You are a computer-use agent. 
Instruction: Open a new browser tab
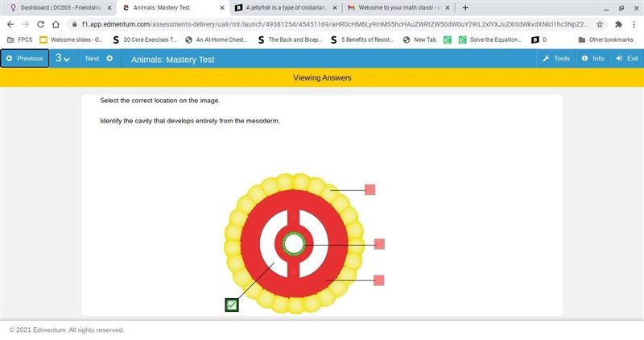point(465,8)
